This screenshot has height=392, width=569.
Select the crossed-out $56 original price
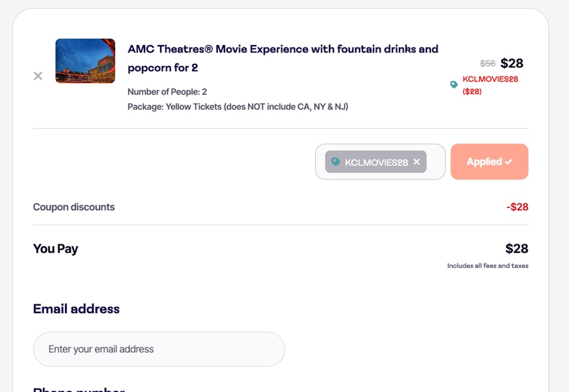(487, 63)
